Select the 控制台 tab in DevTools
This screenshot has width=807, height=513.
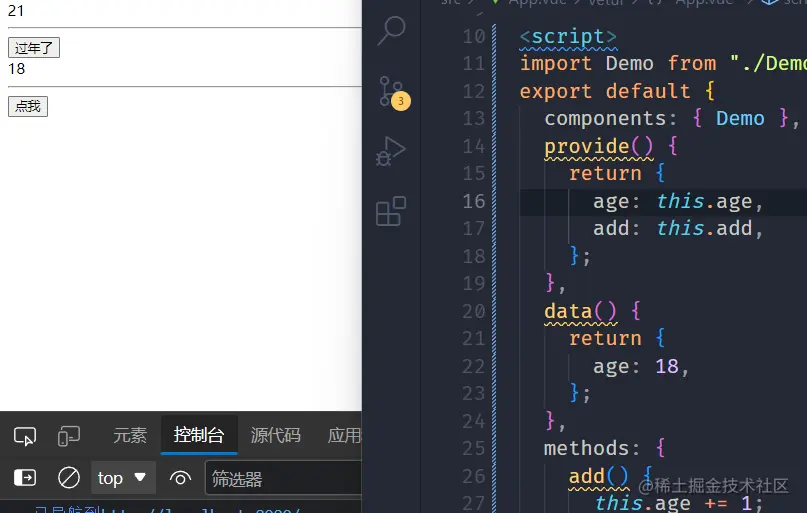coord(199,435)
